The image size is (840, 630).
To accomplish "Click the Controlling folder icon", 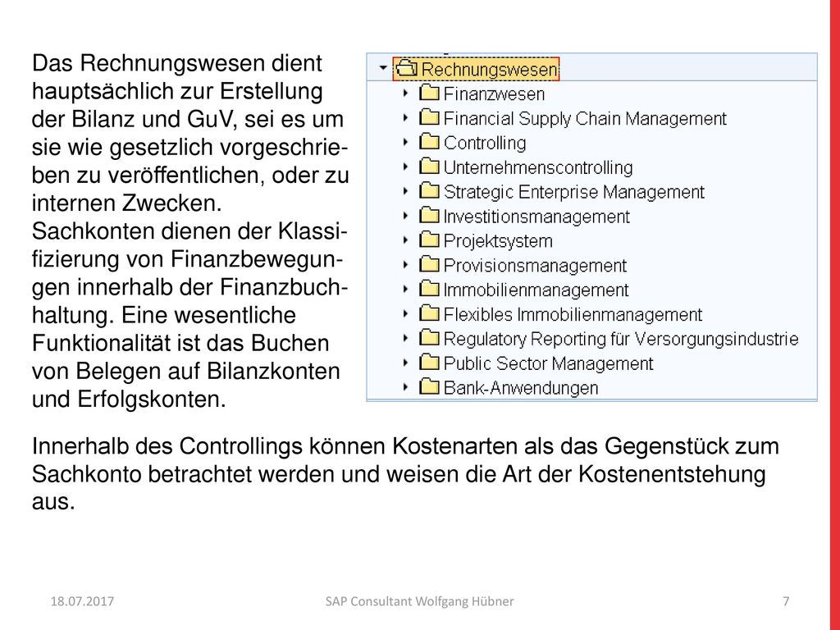I will tap(429, 142).
